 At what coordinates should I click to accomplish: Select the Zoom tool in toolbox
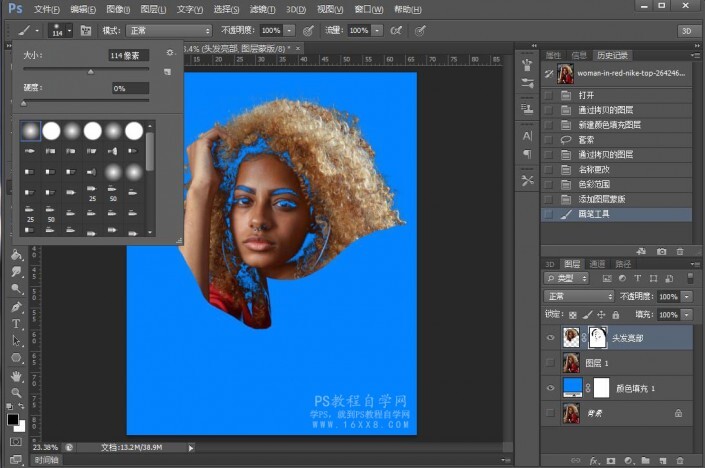click(16, 393)
